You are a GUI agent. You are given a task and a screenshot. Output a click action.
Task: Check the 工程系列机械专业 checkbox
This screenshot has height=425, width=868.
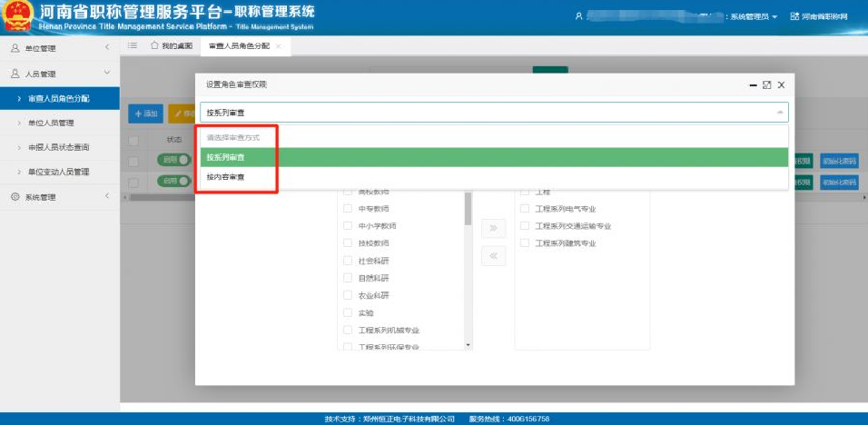[348, 330]
